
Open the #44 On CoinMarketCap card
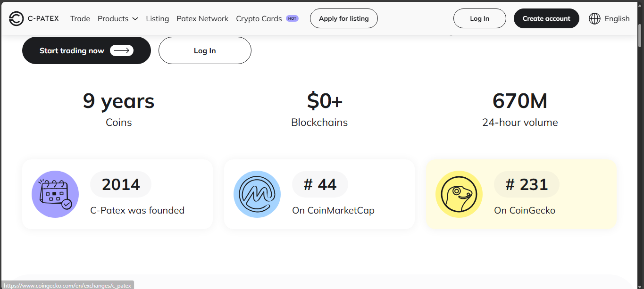click(x=319, y=194)
